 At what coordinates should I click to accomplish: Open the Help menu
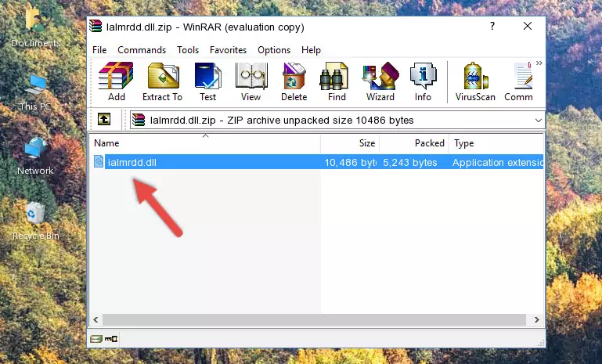(311, 50)
